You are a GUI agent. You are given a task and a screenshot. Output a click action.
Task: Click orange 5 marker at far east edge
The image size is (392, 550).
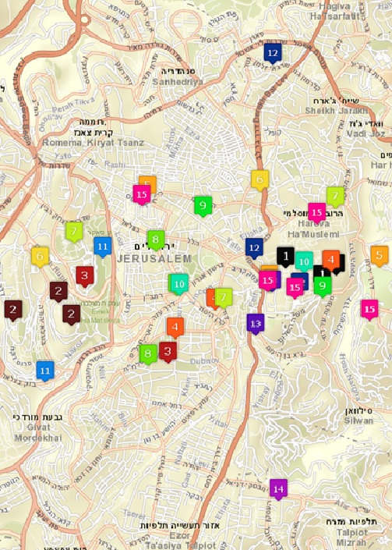click(380, 256)
